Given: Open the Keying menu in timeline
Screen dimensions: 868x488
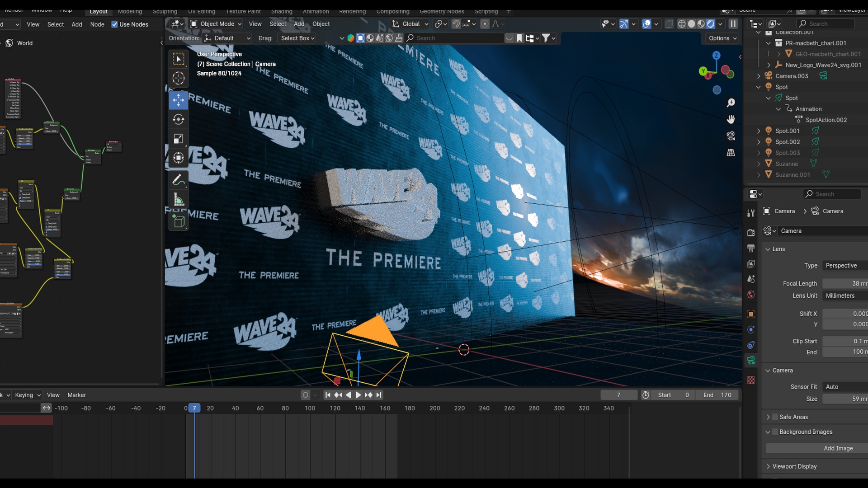Looking at the screenshot, I should click(27, 395).
